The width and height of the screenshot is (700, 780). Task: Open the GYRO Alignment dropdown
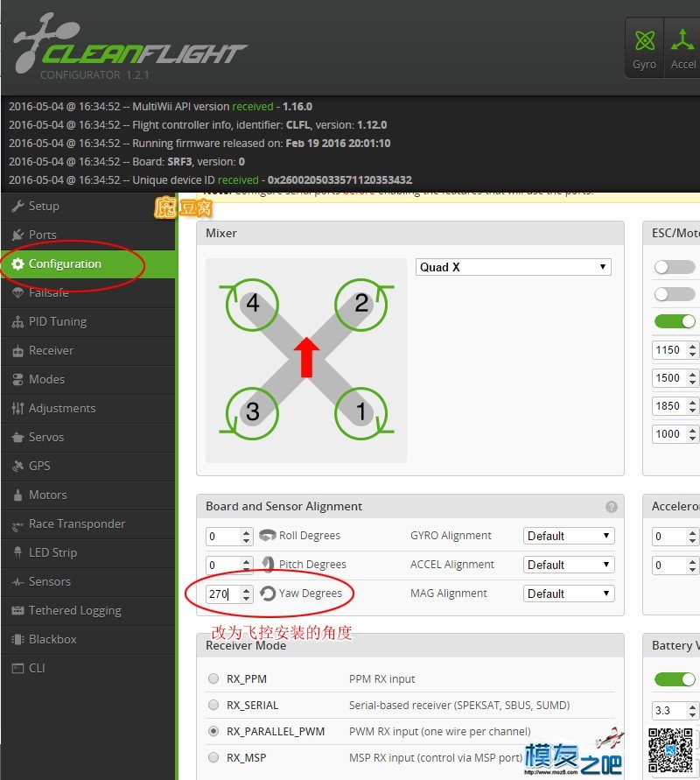click(x=569, y=536)
